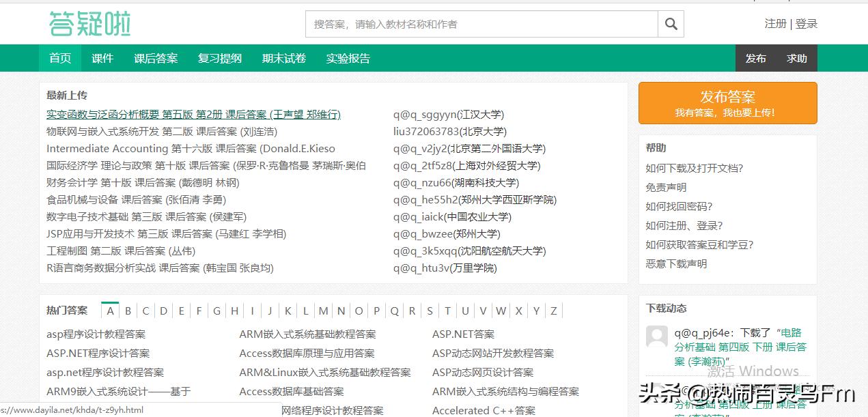
Task: Click the 求助 button
Action: pyautogui.click(x=797, y=58)
